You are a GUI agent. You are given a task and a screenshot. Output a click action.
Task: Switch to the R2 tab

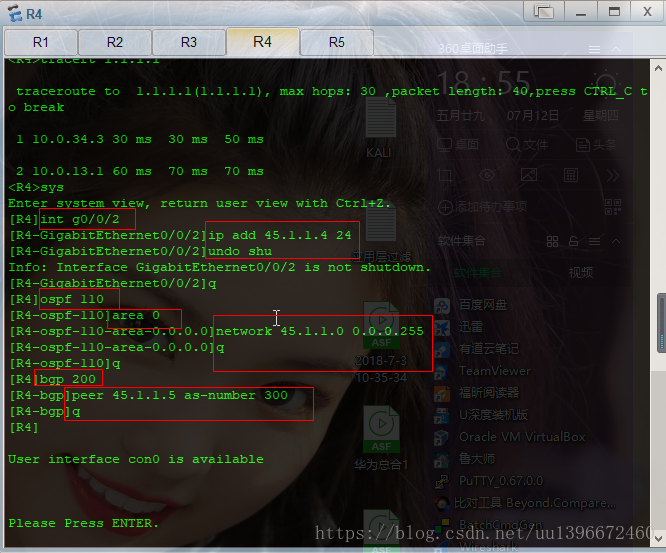pos(115,42)
